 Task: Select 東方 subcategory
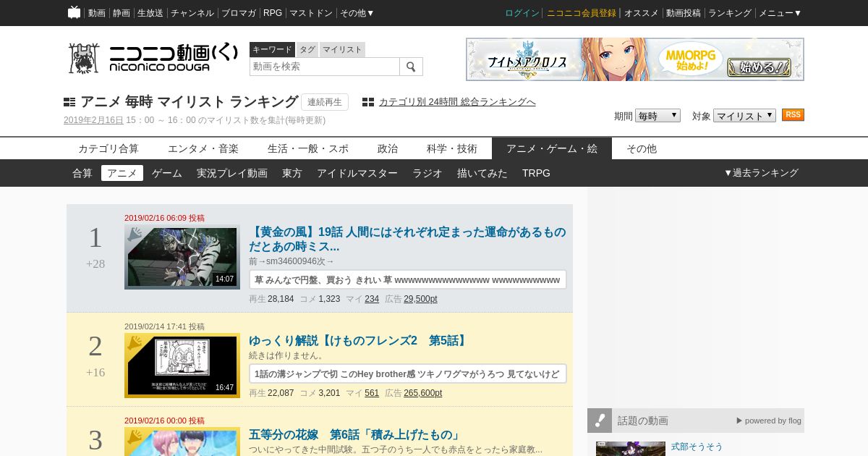292,173
